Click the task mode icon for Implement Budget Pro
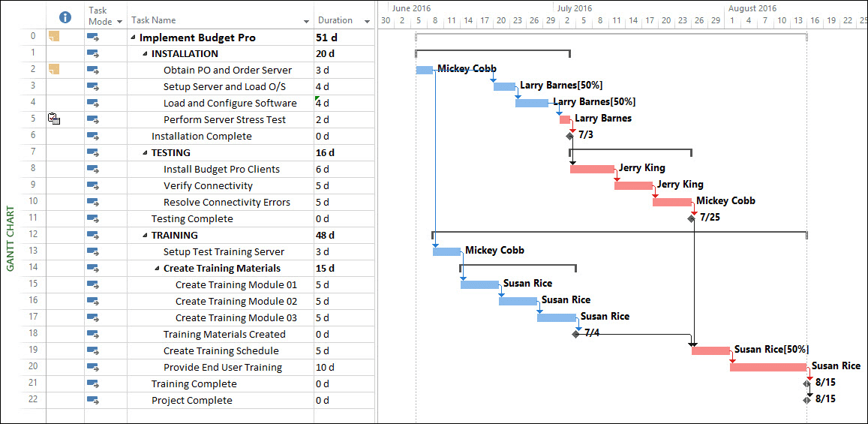The width and height of the screenshot is (868, 424). click(92, 38)
